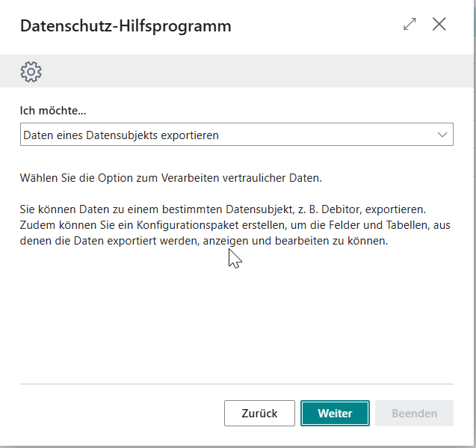
Task: Expand the dialog to full screen
Action: pyautogui.click(x=409, y=25)
